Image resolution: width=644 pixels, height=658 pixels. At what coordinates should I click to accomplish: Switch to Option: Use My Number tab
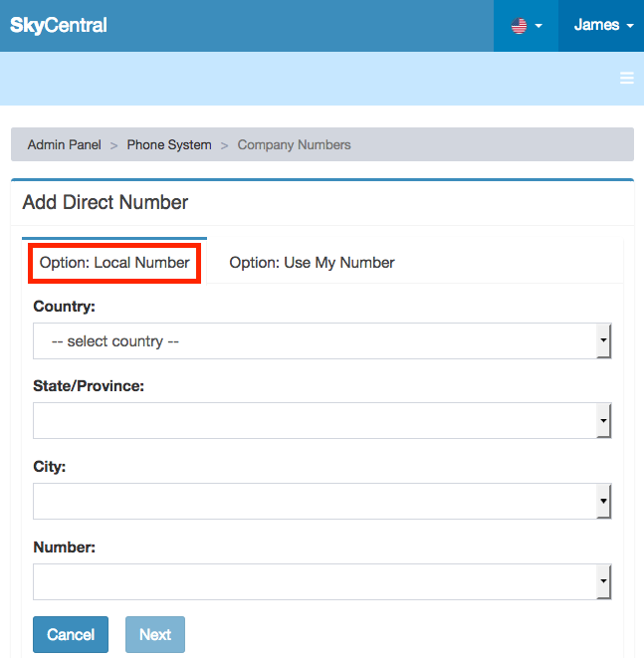click(x=312, y=263)
